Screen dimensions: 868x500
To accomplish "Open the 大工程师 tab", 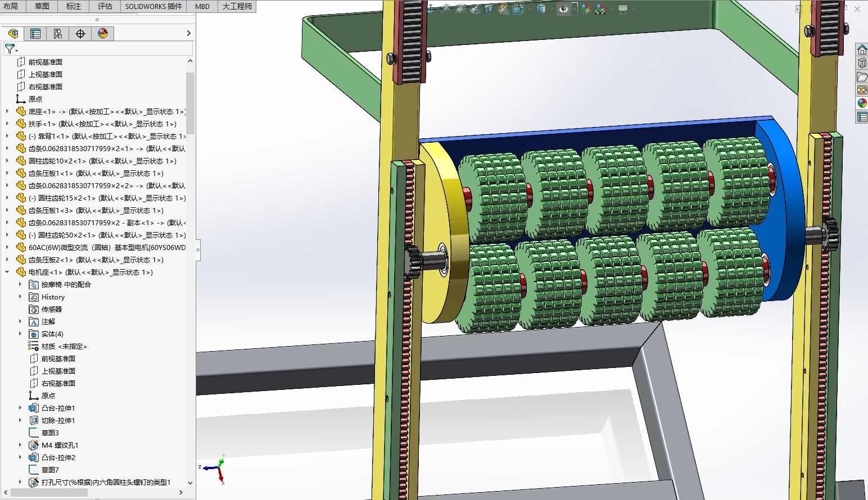I will tap(237, 6).
